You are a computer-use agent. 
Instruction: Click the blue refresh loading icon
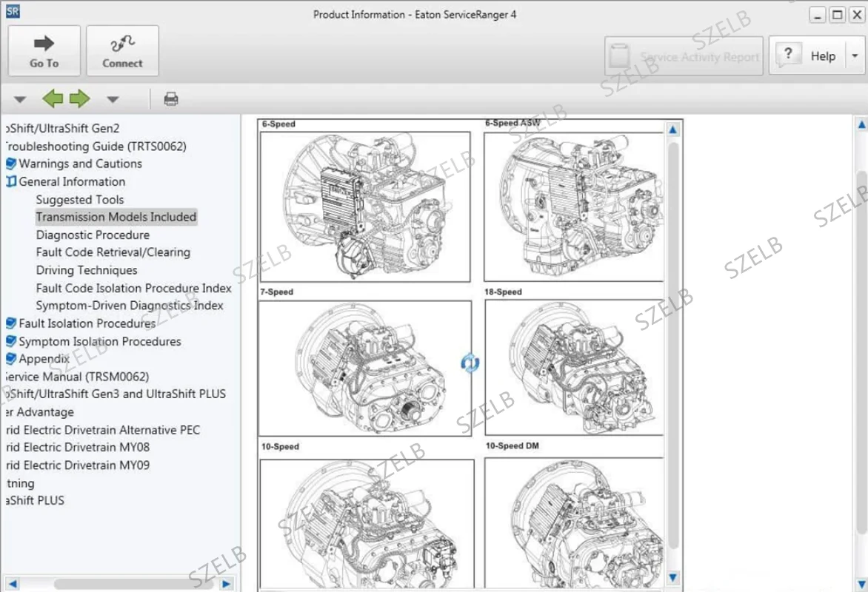[470, 363]
